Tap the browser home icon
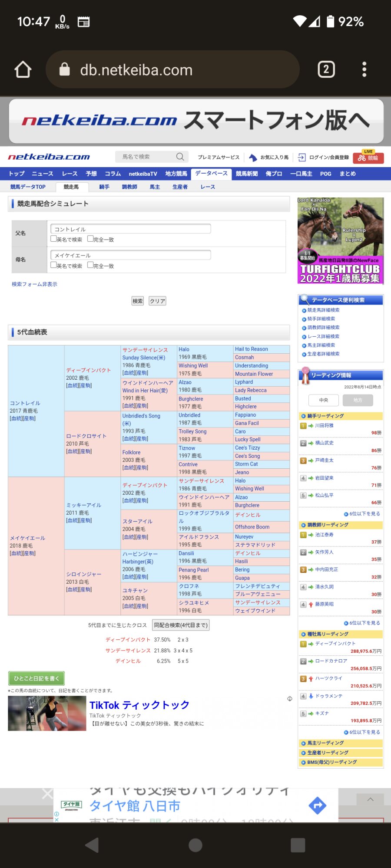391x868 pixels. click(x=23, y=69)
